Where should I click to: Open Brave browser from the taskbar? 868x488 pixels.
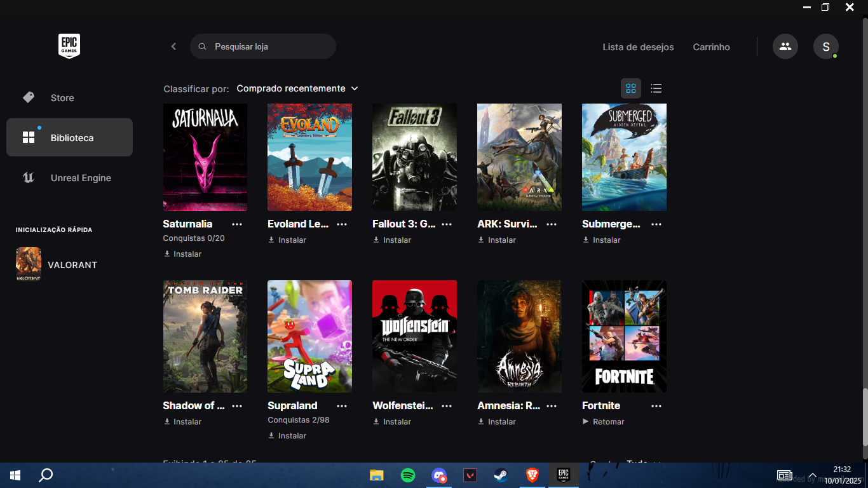coord(532,475)
